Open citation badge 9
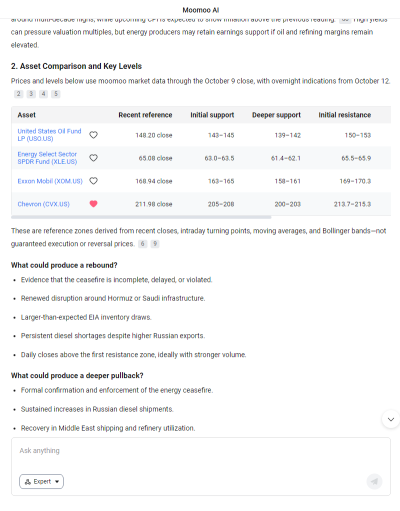 (155, 244)
